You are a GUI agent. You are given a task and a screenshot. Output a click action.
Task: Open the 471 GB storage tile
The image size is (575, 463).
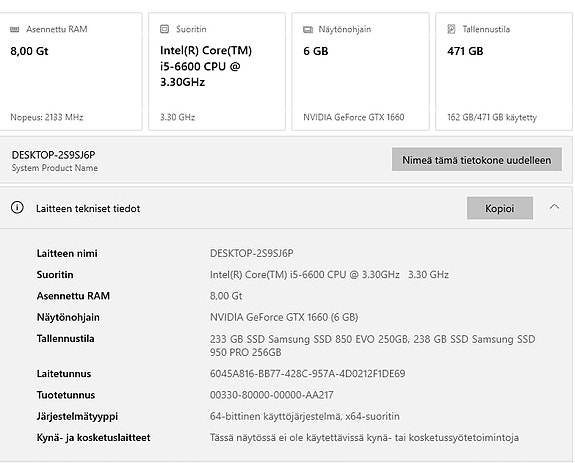point(504,71)
